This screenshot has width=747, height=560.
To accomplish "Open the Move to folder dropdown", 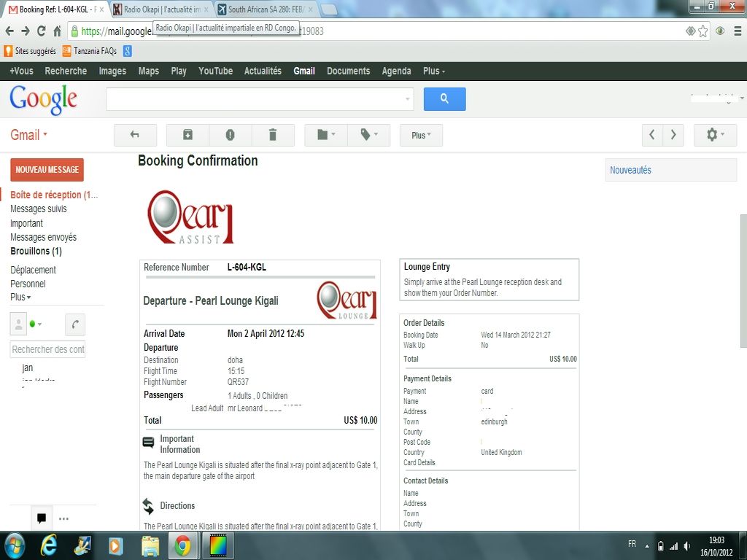I will coord(325,135).
